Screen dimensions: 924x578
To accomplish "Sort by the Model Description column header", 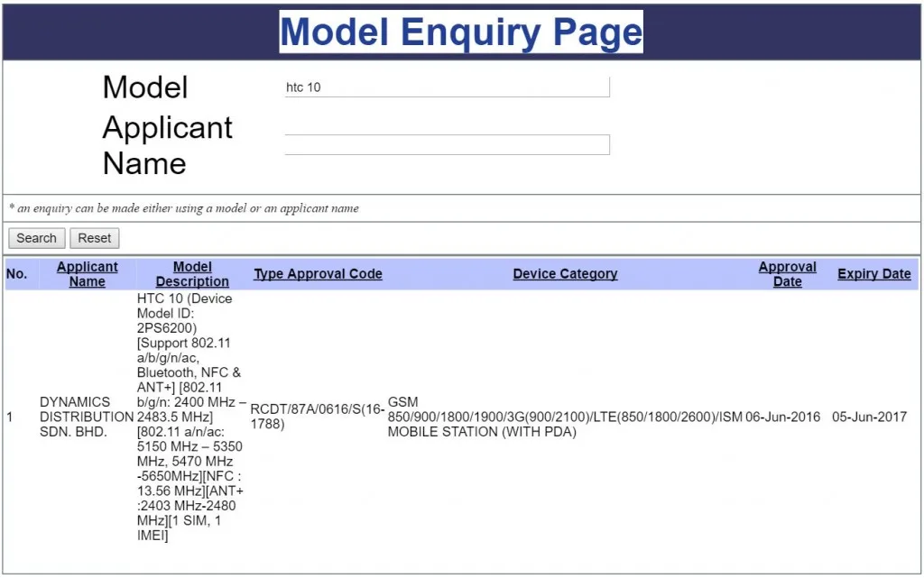I will click(x=192, y=274).
